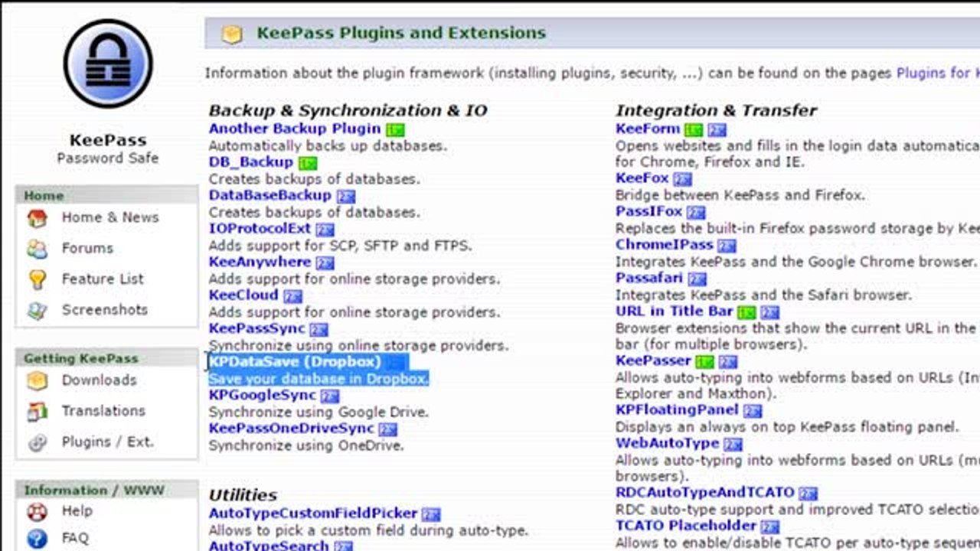This screenshot has height=551, width=980.
Task: Click the 2.x badge next to WebAutoType
Action: pos(733,445)
